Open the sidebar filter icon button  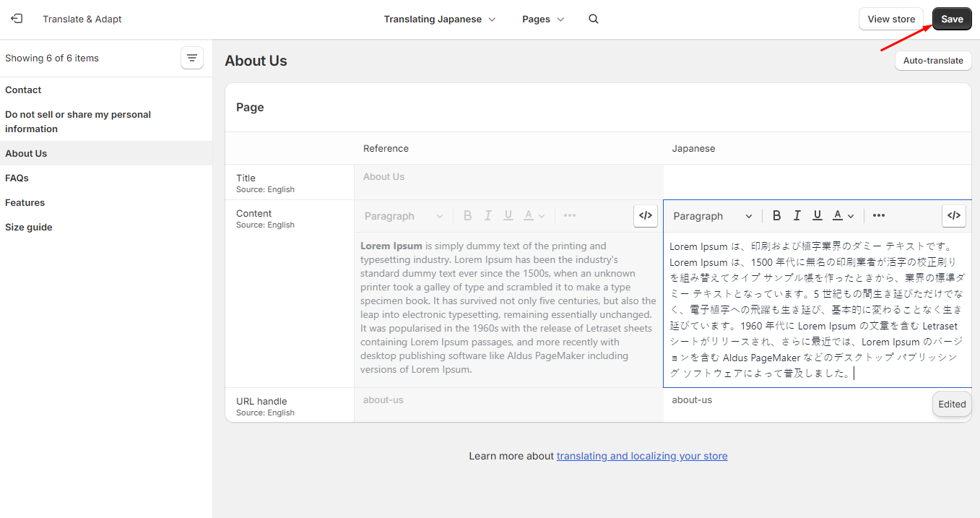(192, 59)
